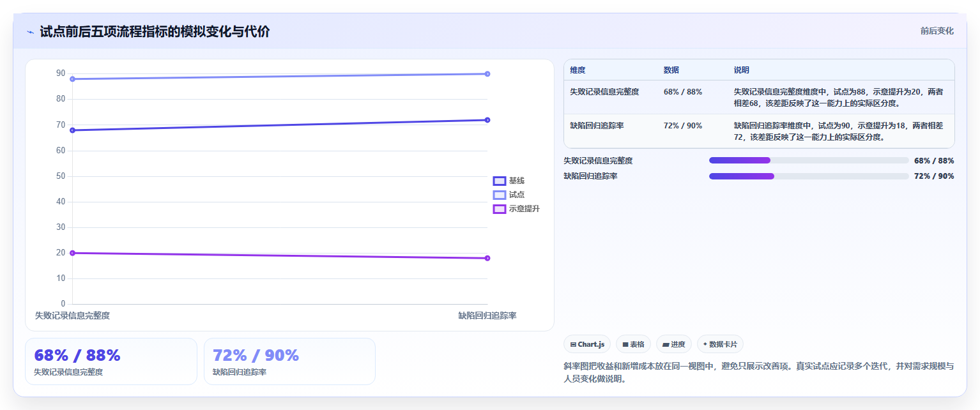Screen dimensions: 980x410
Task: Toggle the 基线 legend swatch
Action: coord(500,181)
